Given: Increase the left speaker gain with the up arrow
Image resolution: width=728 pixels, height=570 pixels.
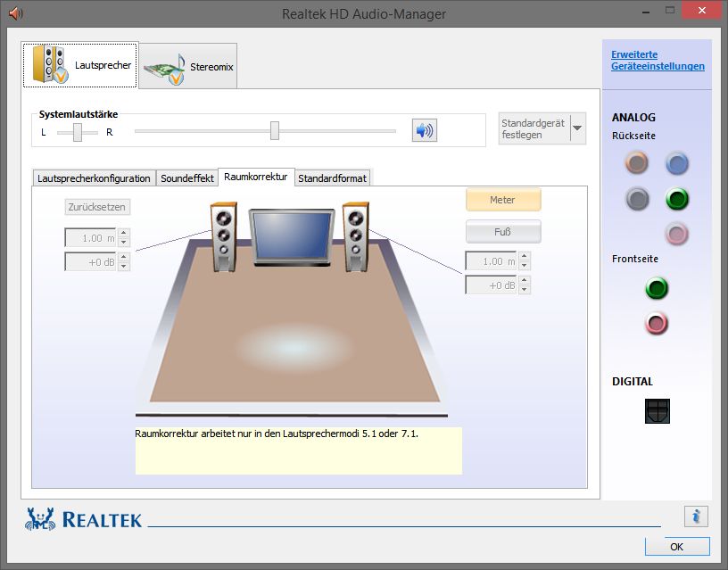Looking at the screenshot, I should pyautogui.click(x=123, y=257).
